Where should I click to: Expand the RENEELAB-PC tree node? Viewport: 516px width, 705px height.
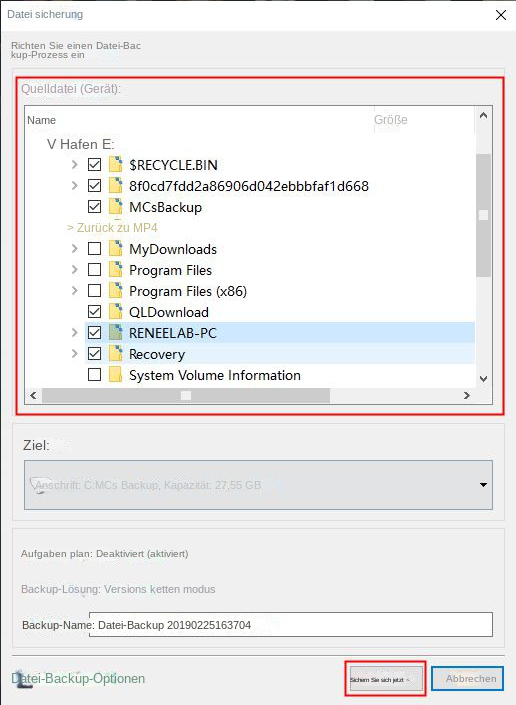click(x=75, y=333)
